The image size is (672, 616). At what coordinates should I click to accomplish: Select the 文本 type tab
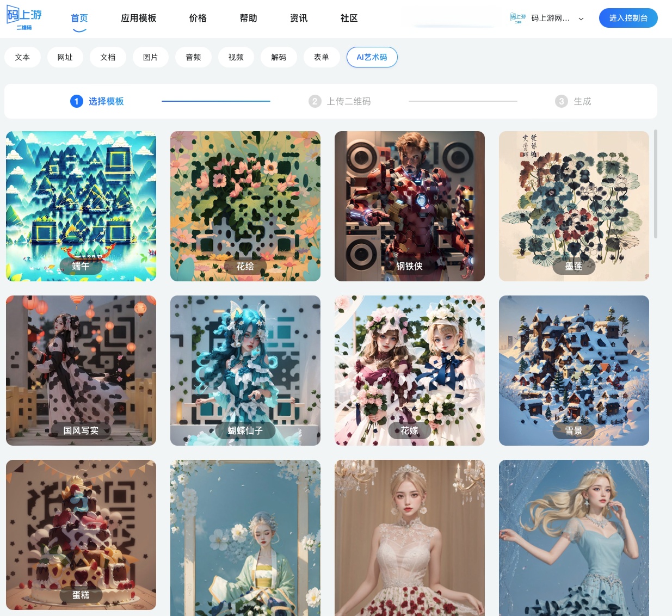[x=22, y=57]
